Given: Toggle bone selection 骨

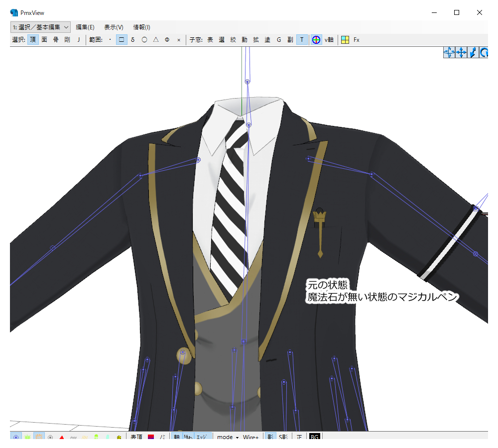Looking at the screenshot, I should coord(56,40).
